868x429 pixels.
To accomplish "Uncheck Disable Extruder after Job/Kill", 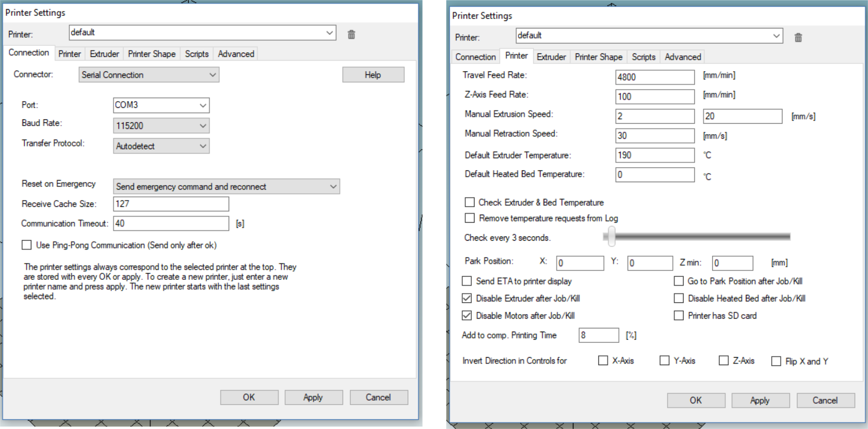I will click(467, 298).
